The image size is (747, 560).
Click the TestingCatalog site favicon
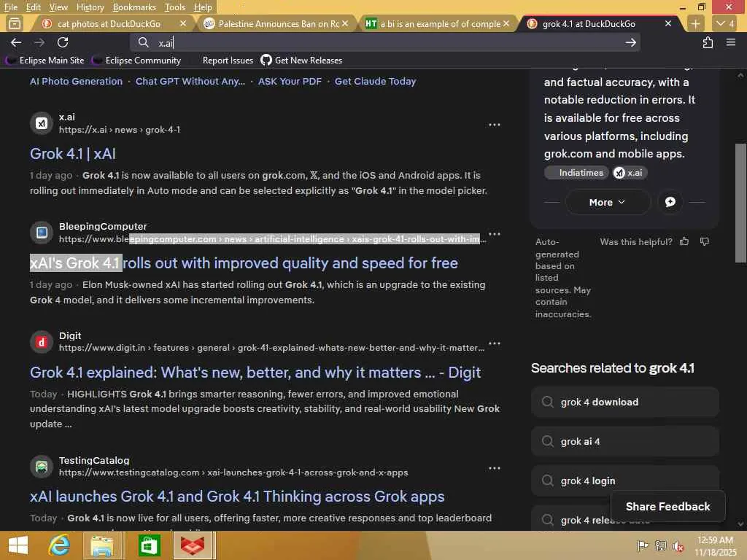pos(42,466)
